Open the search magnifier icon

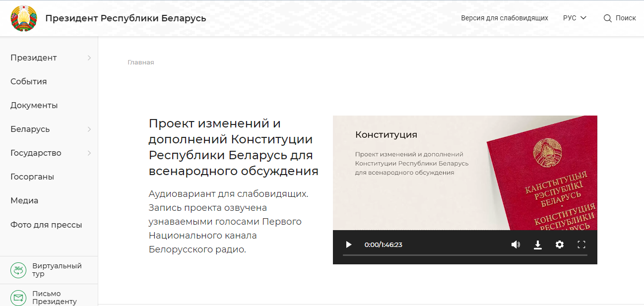tap(607, 18)
